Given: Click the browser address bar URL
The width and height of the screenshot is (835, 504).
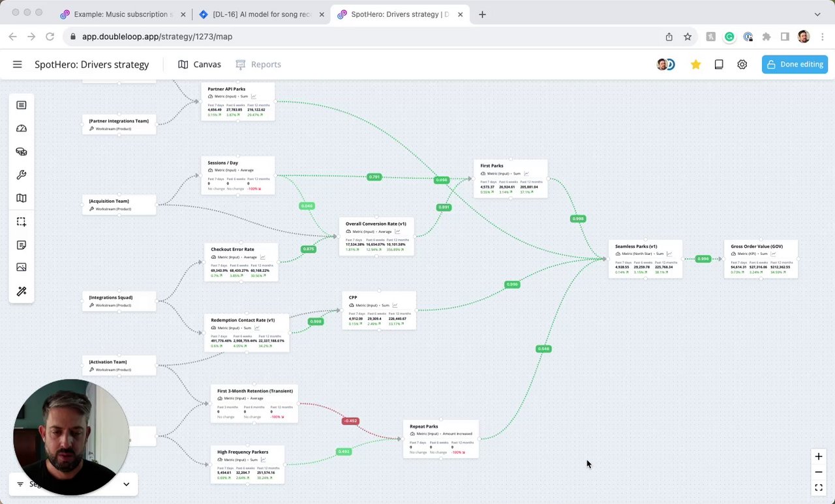Looking at the screenshot, I should pyautogui.click(x=157, y=37).
